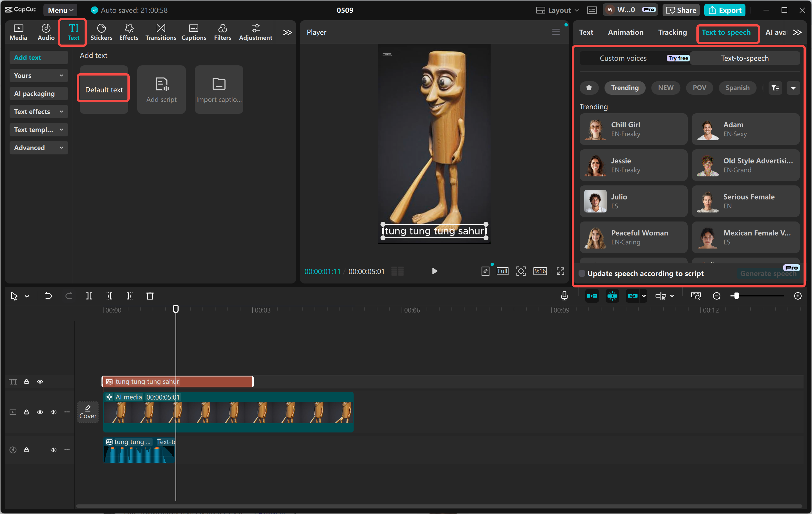This screenshot has width=812, height=514.
Task: Open the Menu dropdown
Action: click(60, 10)
